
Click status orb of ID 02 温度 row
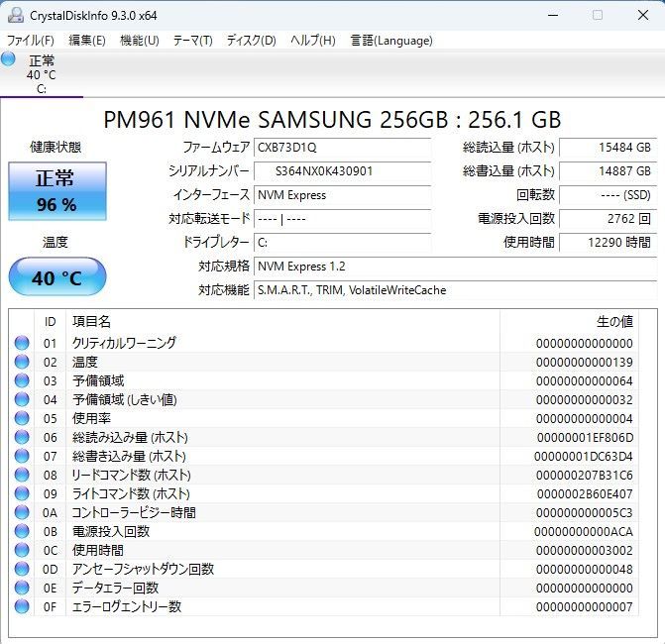coord(22,362)
